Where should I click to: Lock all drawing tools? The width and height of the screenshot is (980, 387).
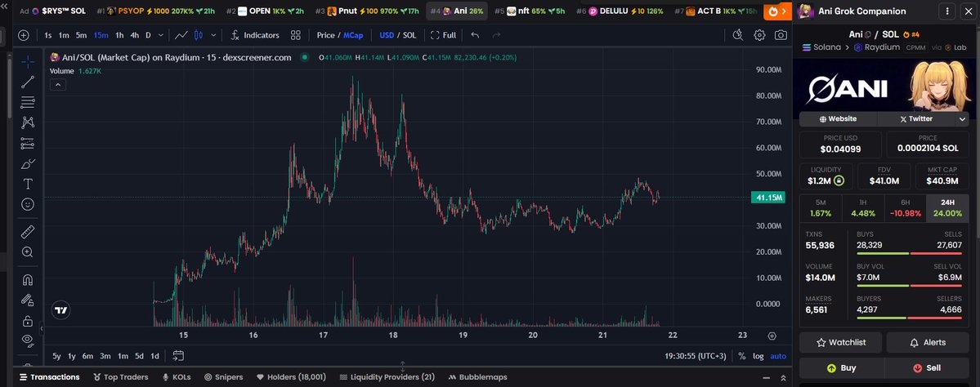[x=28, y=321]
